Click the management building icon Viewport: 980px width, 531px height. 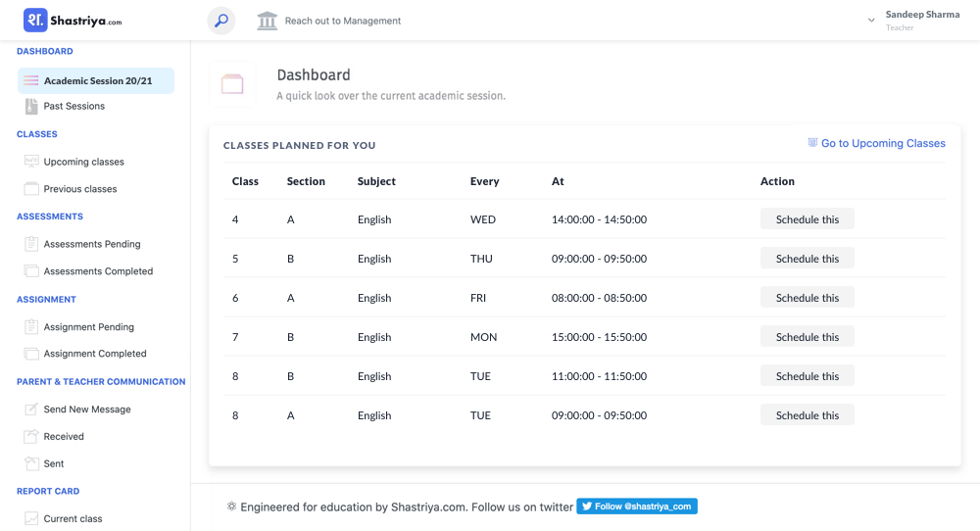(x=267, y=21)
